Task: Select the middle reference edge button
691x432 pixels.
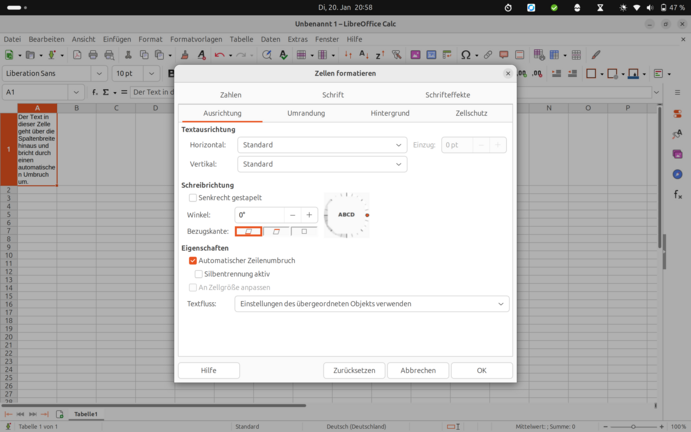Action: (x=277, y=232)
